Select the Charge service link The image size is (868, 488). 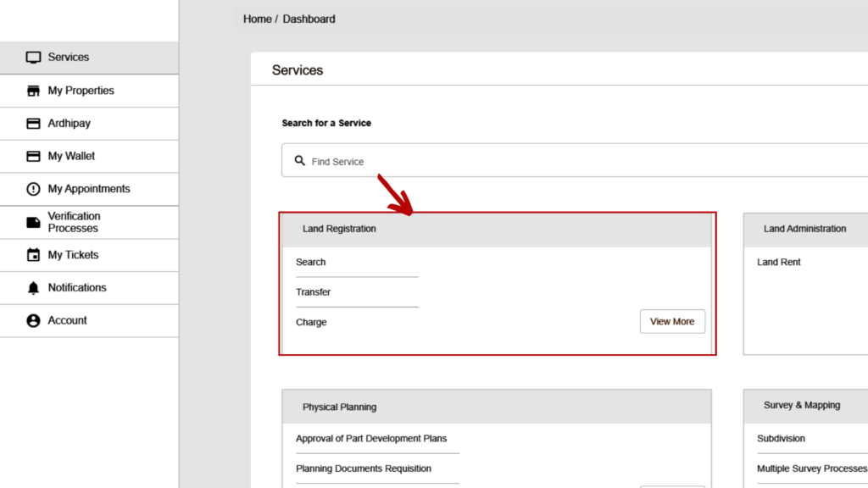point(311,322)
